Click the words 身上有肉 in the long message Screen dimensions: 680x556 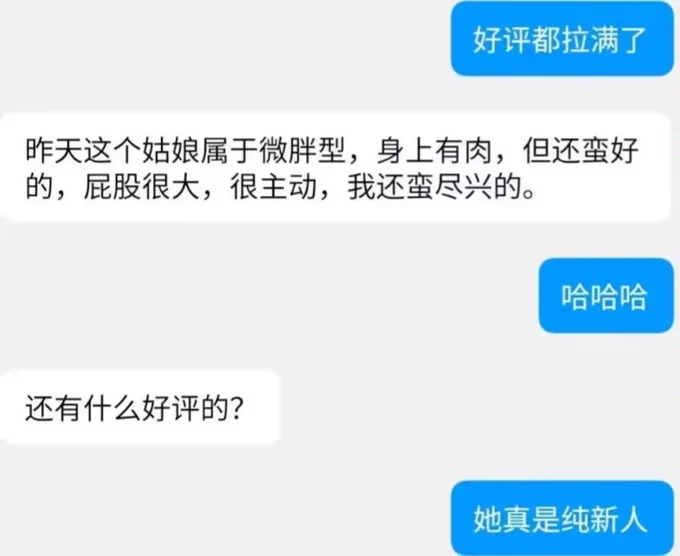click(x=435, y=150)
